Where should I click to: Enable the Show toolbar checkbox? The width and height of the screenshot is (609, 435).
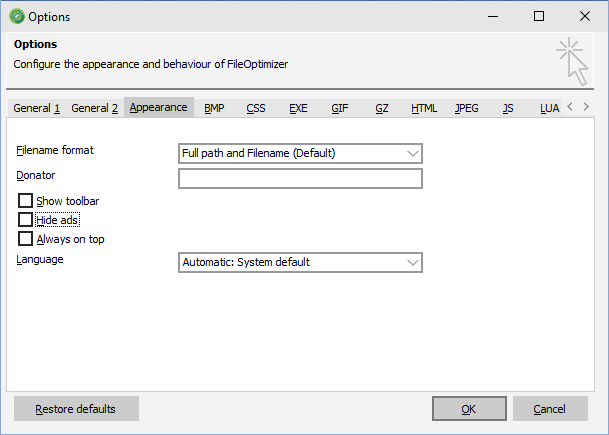(x=25, y=201)
